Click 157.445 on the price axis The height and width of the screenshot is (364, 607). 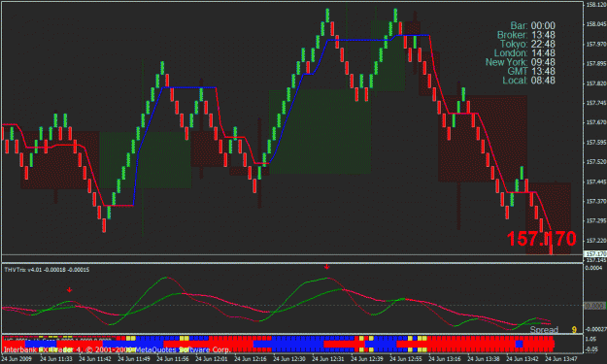[x=595, y=182]
